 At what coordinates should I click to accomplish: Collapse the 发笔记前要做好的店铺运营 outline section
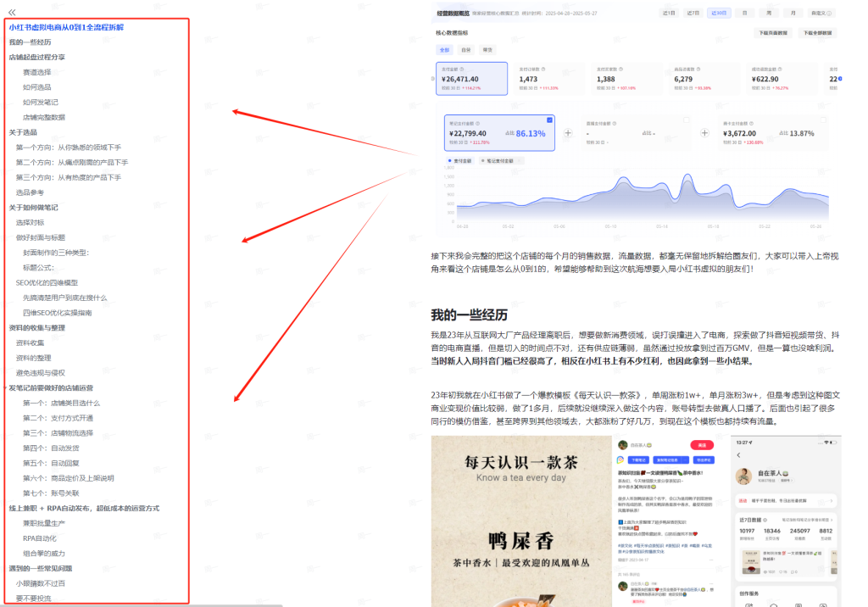pos(4,387)
